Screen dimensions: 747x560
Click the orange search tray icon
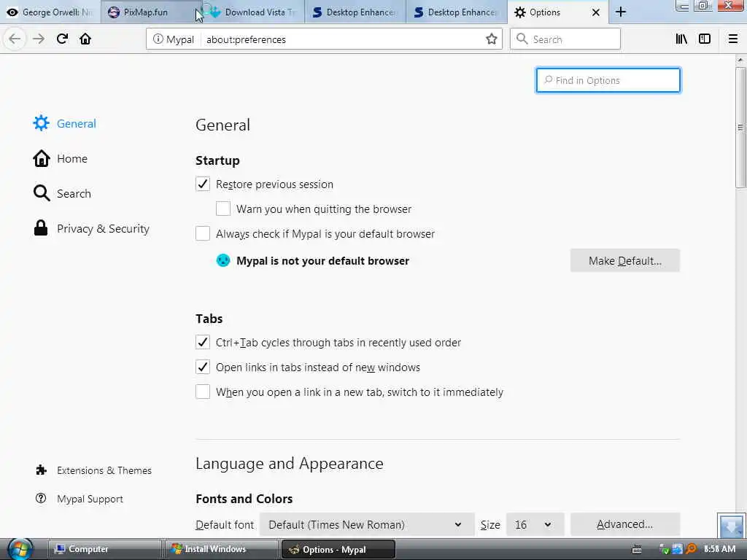[691, 549]
